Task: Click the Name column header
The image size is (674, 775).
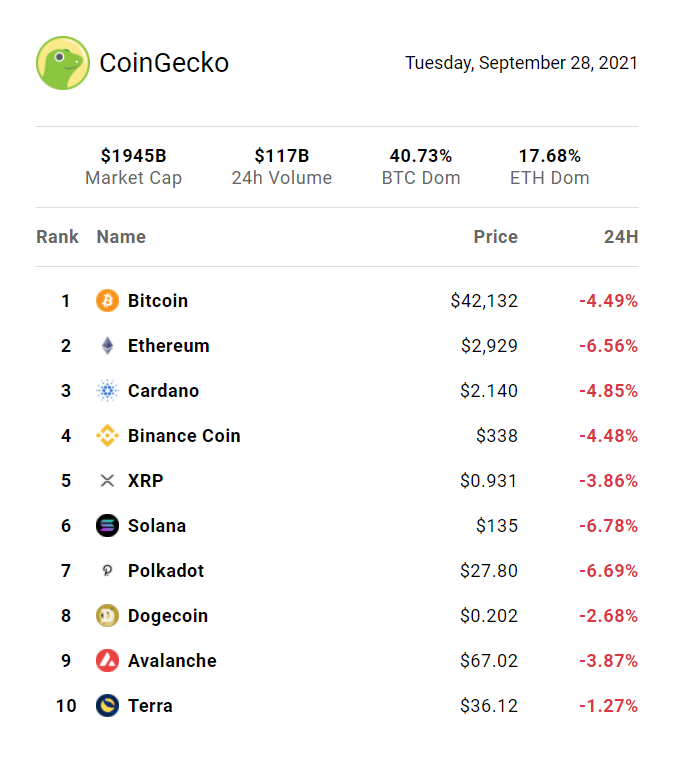Action: point(121,237)
